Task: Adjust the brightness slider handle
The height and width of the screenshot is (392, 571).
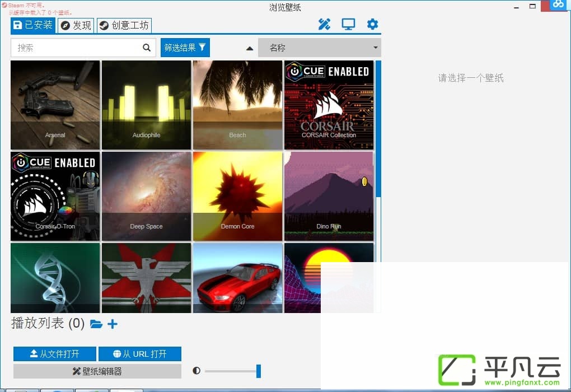Action: [x=258, y=371]
